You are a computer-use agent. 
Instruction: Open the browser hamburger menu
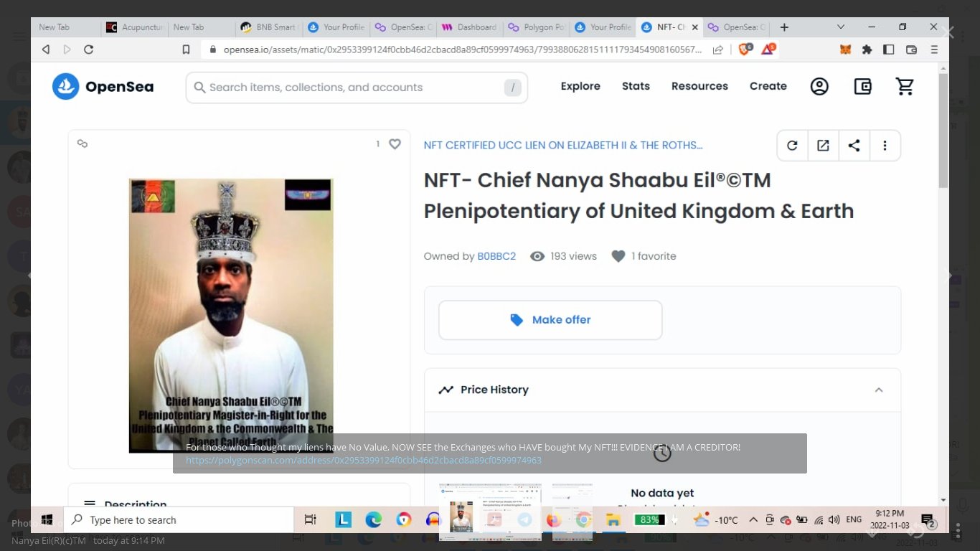[x=934, y=50]
